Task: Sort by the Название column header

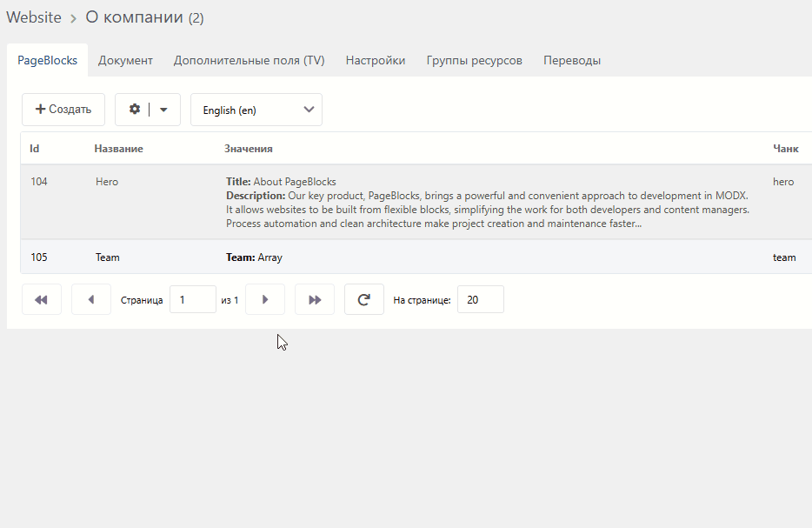Action: pos(118,149)
